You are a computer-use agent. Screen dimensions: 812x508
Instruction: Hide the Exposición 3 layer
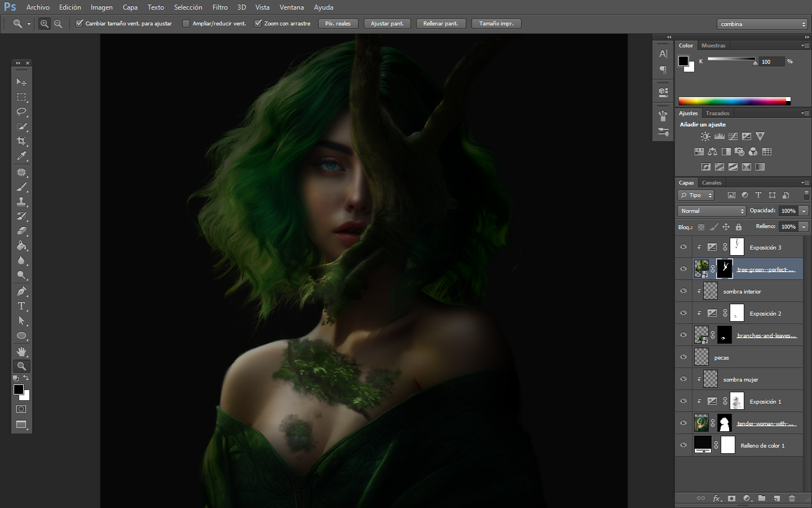pyautogui.click(x=683, y=247)
